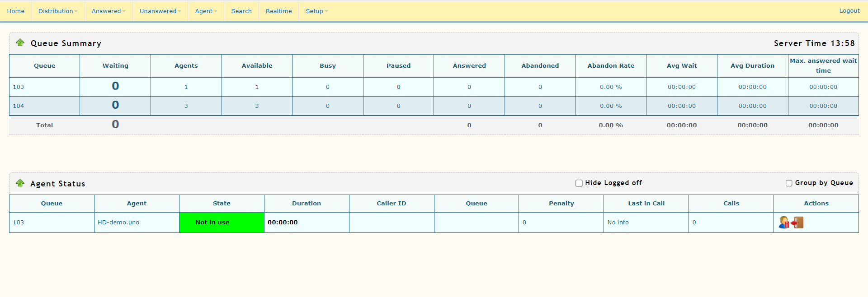Image resolution: width=868 pixels, height=297 pixels.
Task: Click the pause agent icon for HD-demo.uno
Action: click(x=784, y=223)
